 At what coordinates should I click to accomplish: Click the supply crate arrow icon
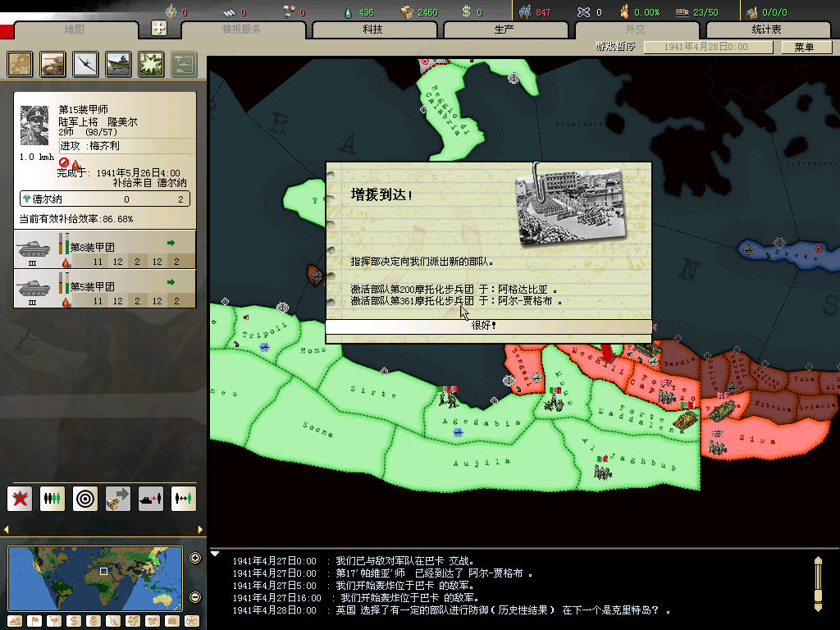pos(118,498)
